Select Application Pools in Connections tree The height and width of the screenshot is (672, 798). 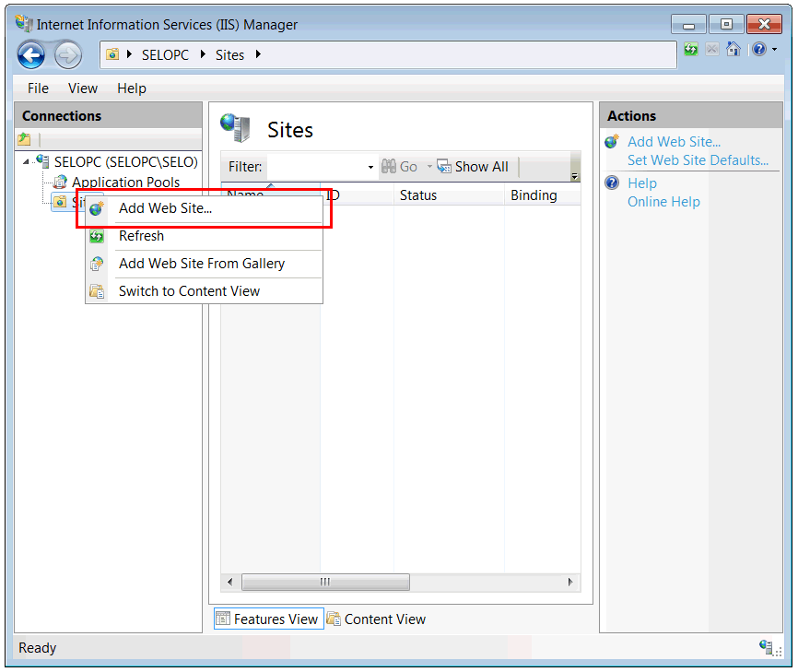(125, 183)
